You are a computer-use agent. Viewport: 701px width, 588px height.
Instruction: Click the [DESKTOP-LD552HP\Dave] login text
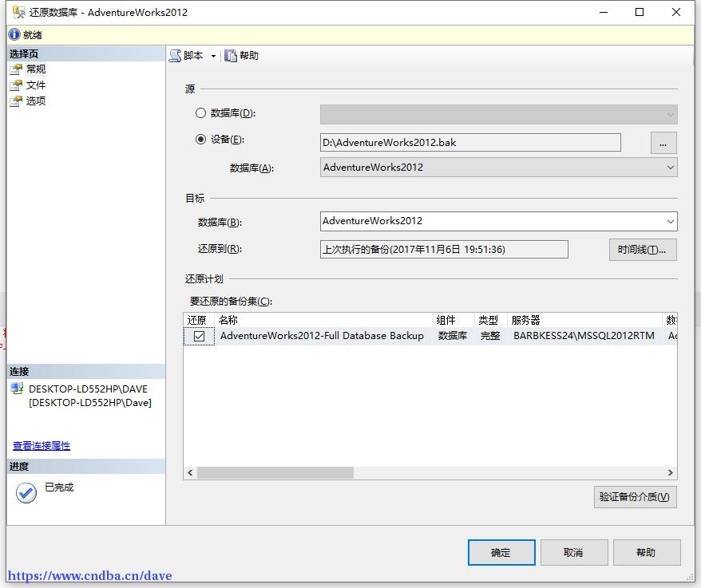pos(90,403)
